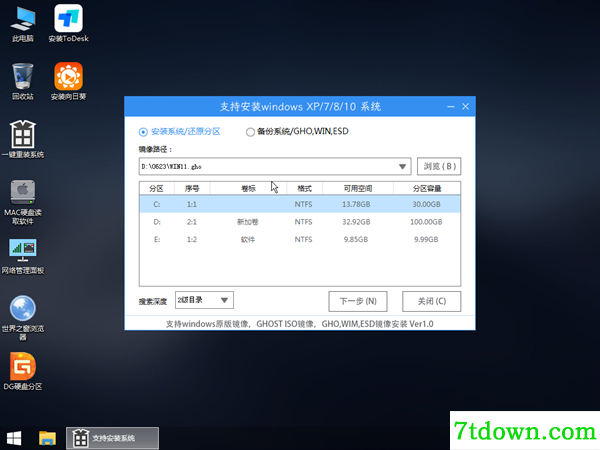The height and width of the screenshot is (450, 600).
Task: Click the 下一步 (N) button
Action: click(358, 301)
